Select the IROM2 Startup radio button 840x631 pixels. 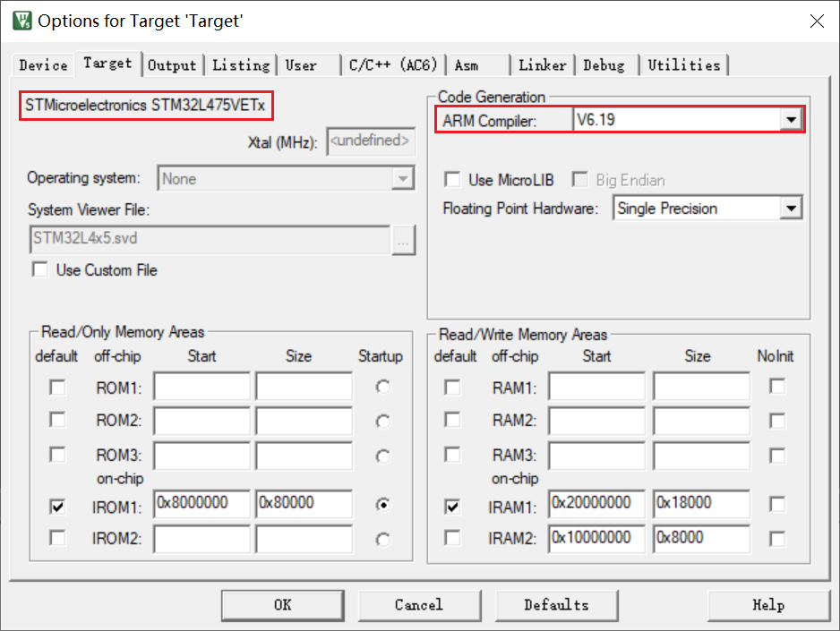point(382,540)
